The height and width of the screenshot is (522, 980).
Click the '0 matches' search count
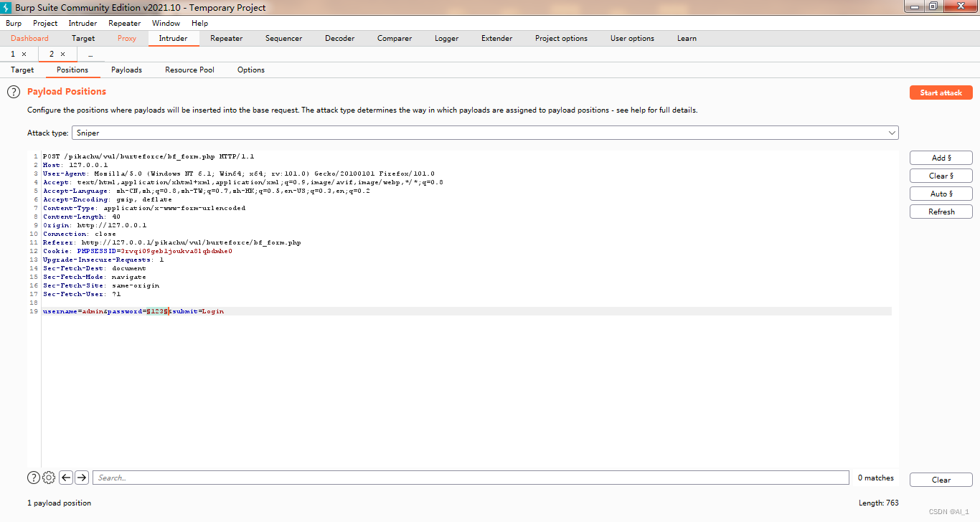[876, 478]
